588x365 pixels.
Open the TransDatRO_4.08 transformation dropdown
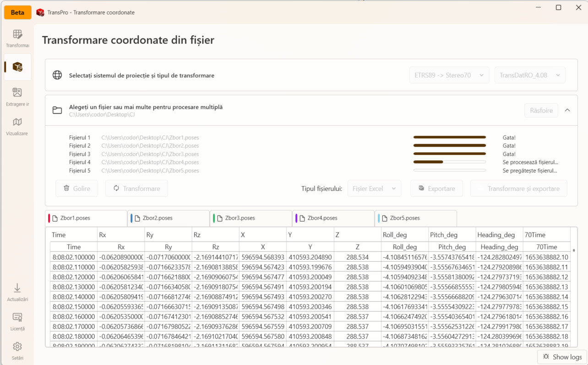click(x=530, y=75)
